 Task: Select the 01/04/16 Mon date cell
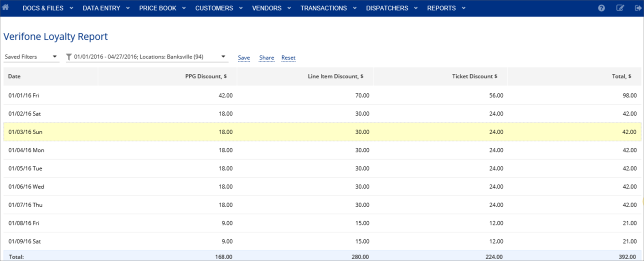[26, 150]
